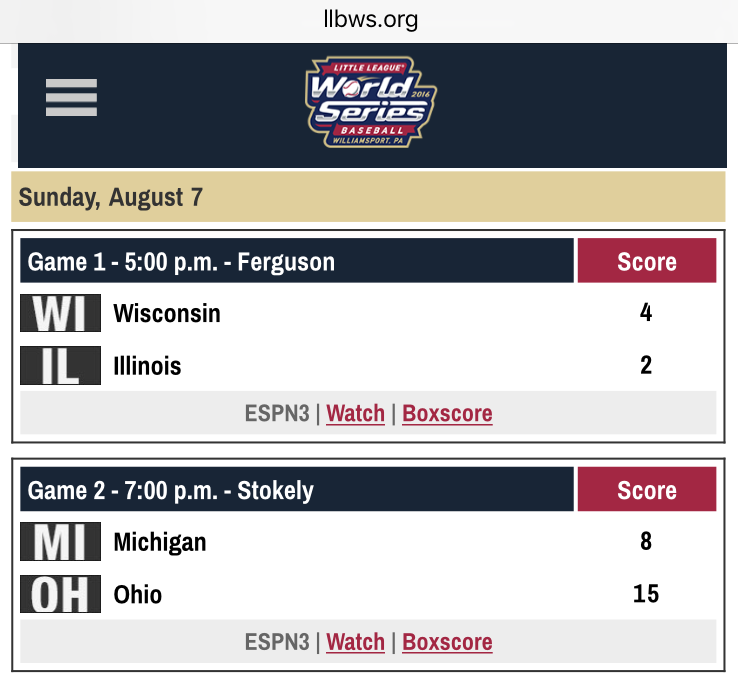Click the Sunday, August 7 date banner
Viewport: 738px width, 682px height.
click(x=368, y=197)
